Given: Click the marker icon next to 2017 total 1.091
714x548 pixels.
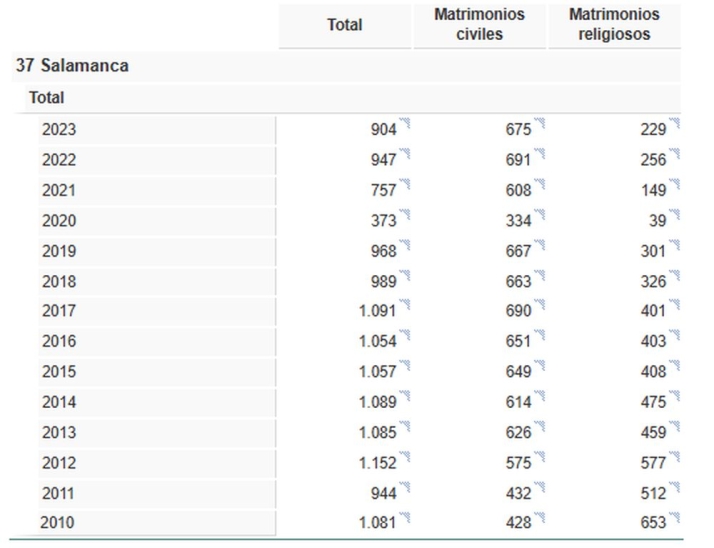Looking at the screenshot, I should [406, 307].
